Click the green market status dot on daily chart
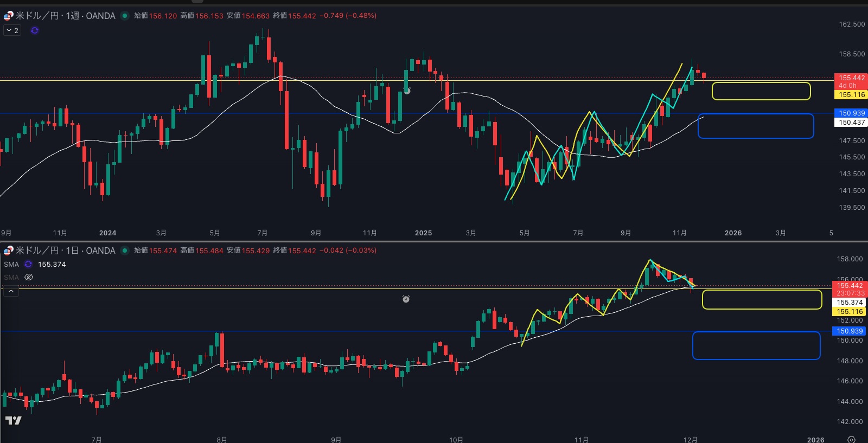This screenshot has width=868, height=443. (125, 251)
